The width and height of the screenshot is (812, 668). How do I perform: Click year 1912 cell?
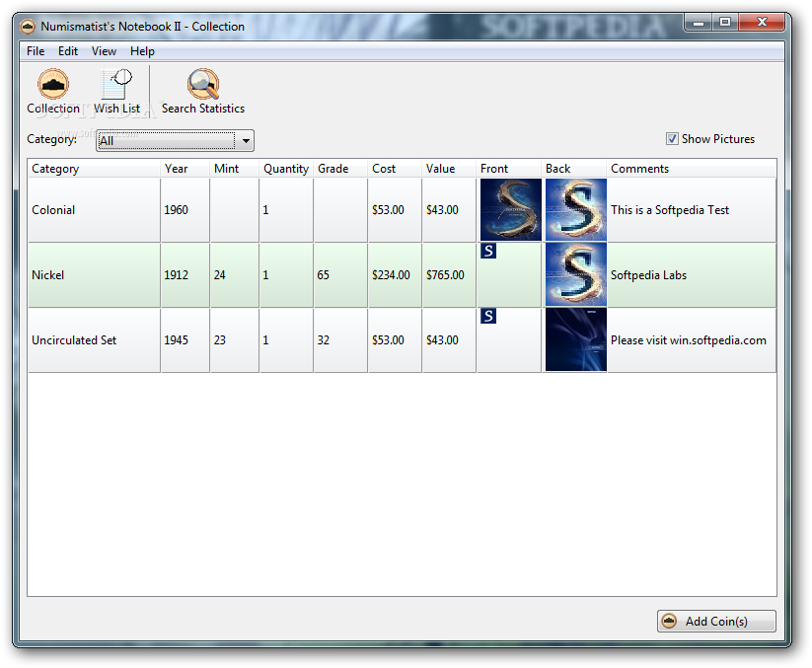[x=185, y=275]
